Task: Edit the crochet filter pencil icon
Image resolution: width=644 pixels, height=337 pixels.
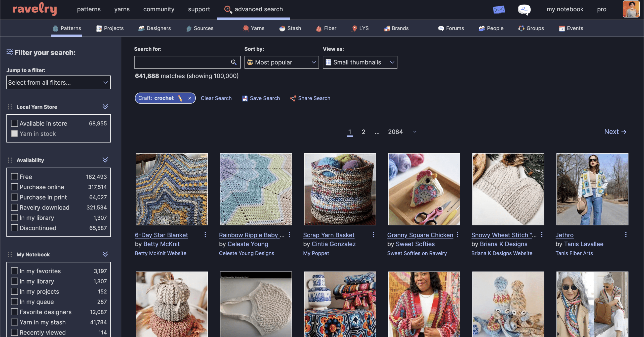Action: [x=180, y=98]
